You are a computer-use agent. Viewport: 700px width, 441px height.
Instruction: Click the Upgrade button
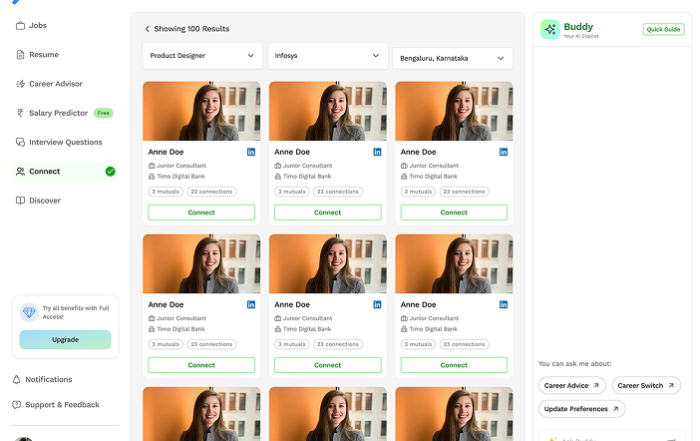pyautogui.click(x=65, y=340)
